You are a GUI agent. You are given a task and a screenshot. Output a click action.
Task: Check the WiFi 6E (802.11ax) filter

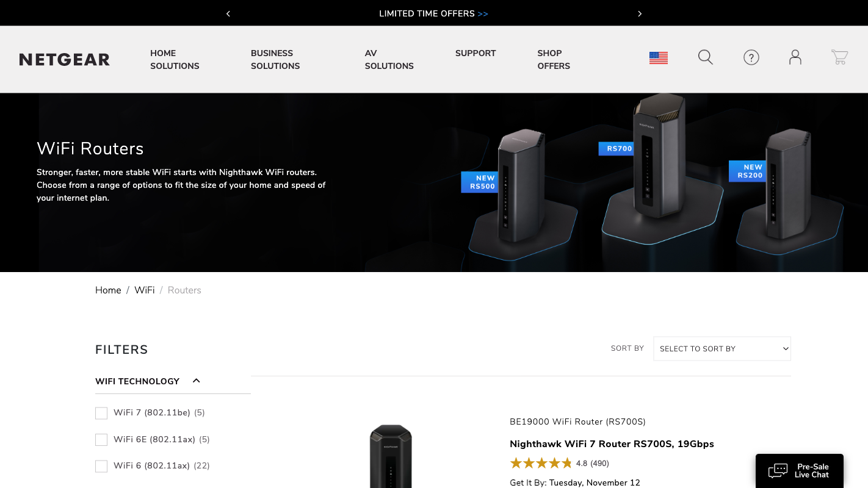(101, 439)
